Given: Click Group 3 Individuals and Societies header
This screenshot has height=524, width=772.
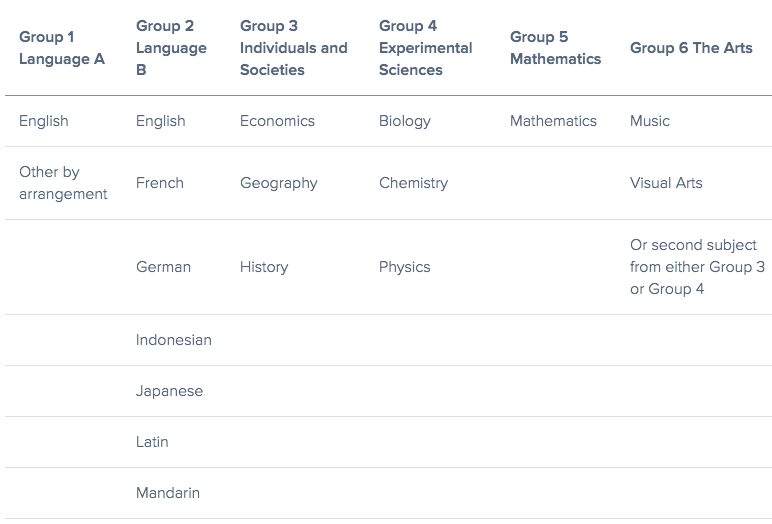Looking at the screenshot, I should [293, 48].
